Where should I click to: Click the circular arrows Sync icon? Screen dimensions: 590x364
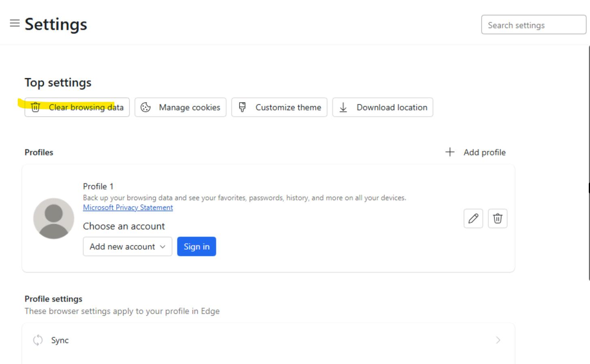38,340
